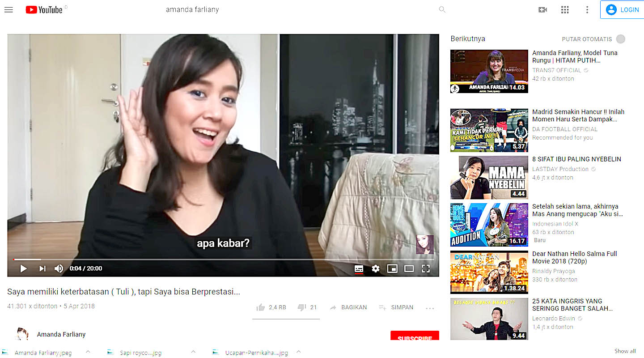Skip to next video

coord(42,268)
